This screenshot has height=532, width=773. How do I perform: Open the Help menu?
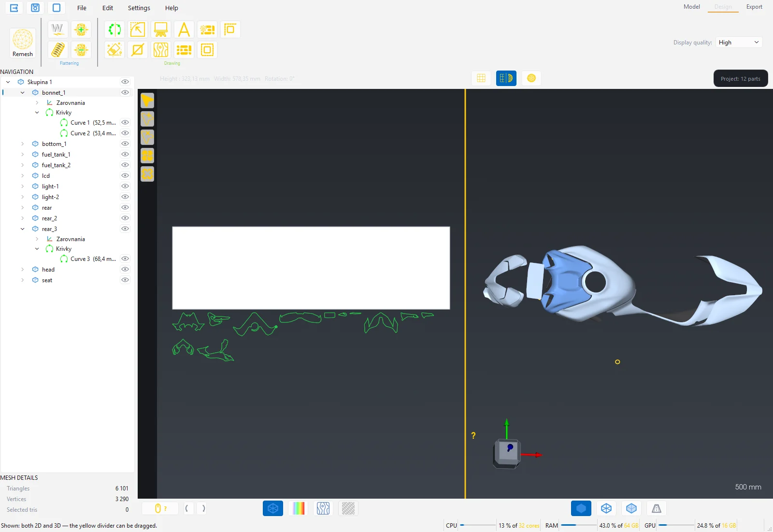(x=172, y=8)
